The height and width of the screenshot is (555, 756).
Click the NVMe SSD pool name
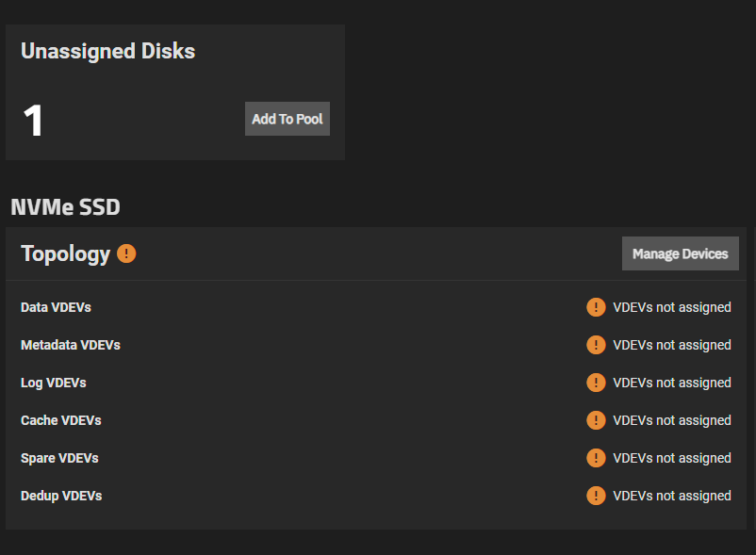[66, 207]
